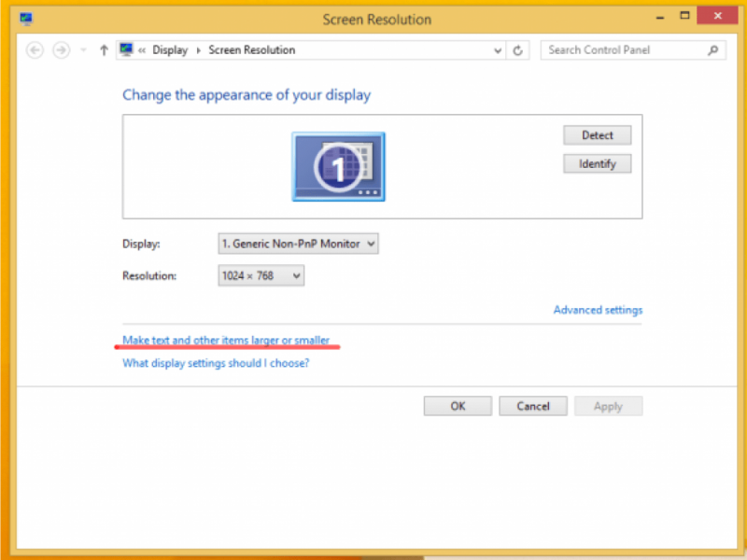Close the Screen Resolution window
The image size is (747, 560).
click(x=717, y=16)
